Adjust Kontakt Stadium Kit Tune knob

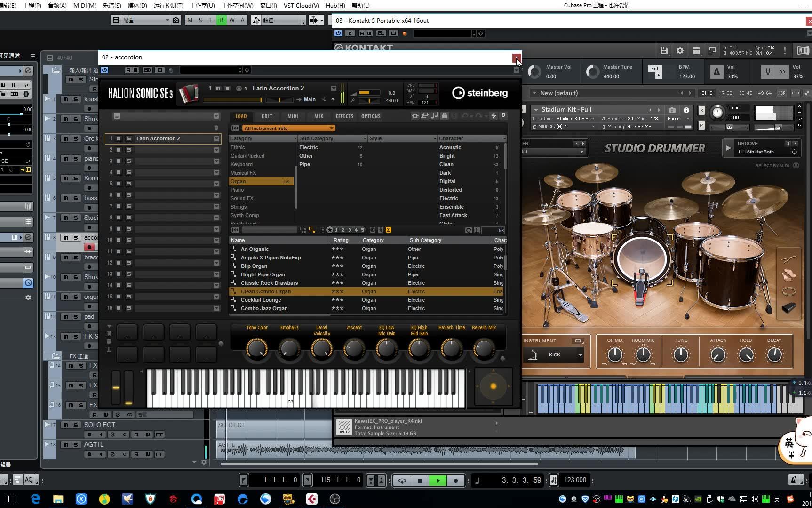coord(717,113)
